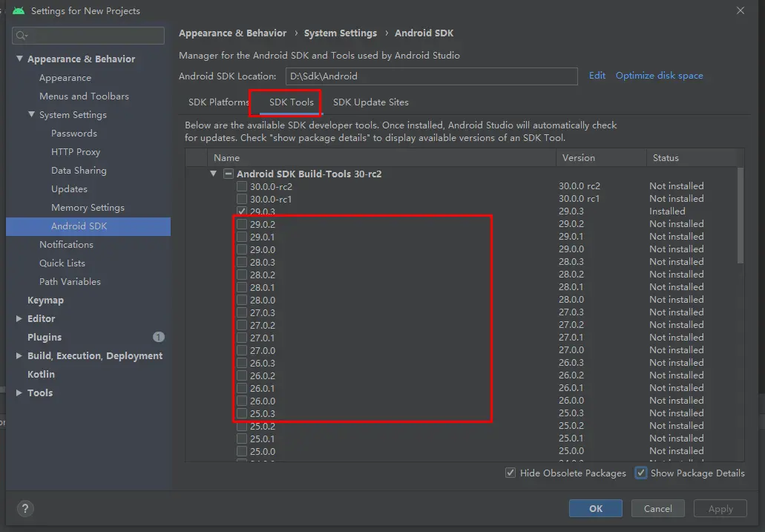The image size is (765, 532).
Task: Open Quick Lists settings
Action: click(62, 263)
